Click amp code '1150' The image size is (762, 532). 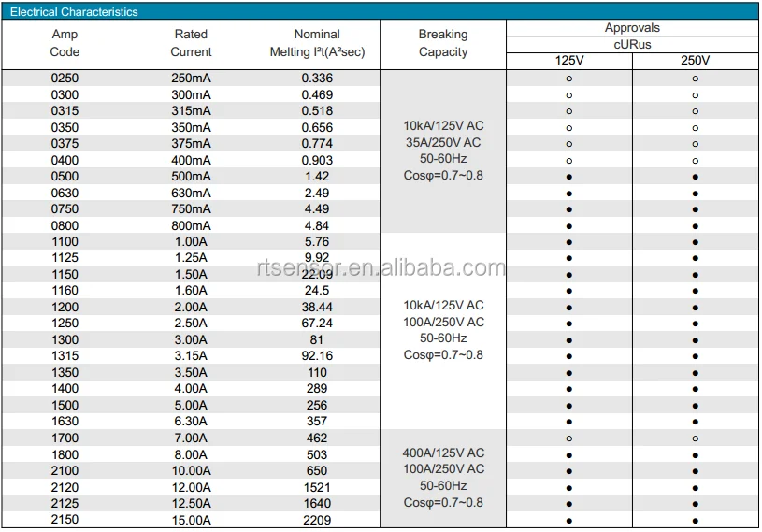pyautogui.click(x=65, y=275)
